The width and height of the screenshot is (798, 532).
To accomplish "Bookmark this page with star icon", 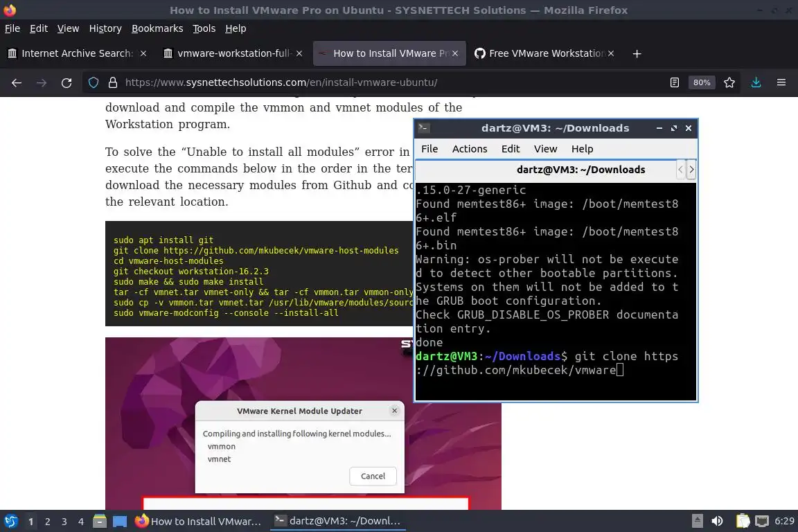I will coord(729,82).
